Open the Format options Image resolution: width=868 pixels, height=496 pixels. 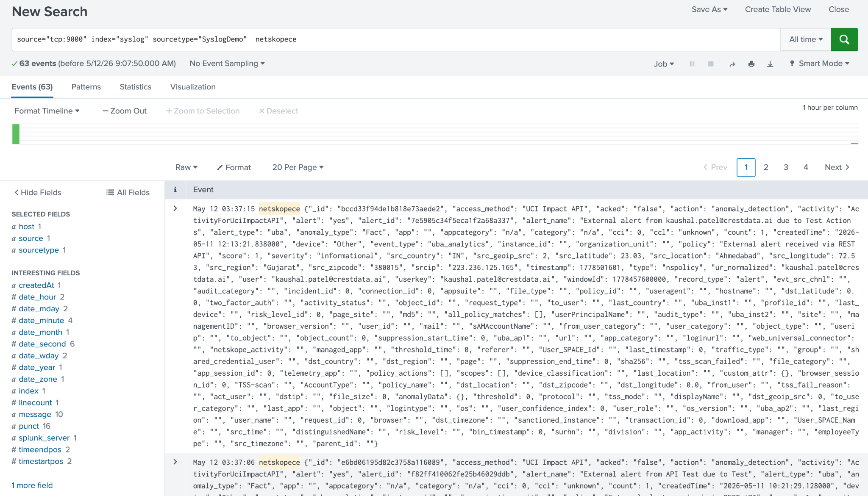click(234, 168)
